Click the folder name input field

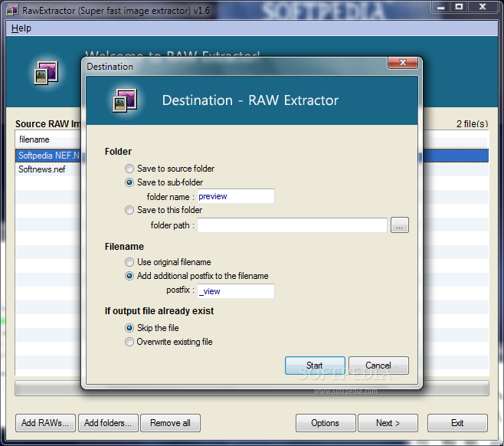coord(236,196)
